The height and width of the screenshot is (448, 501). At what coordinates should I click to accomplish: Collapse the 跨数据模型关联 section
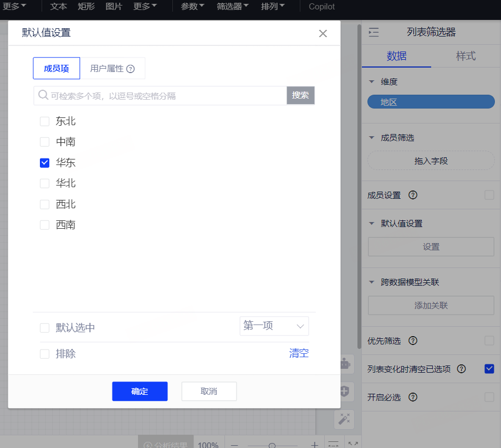[372, 282]
